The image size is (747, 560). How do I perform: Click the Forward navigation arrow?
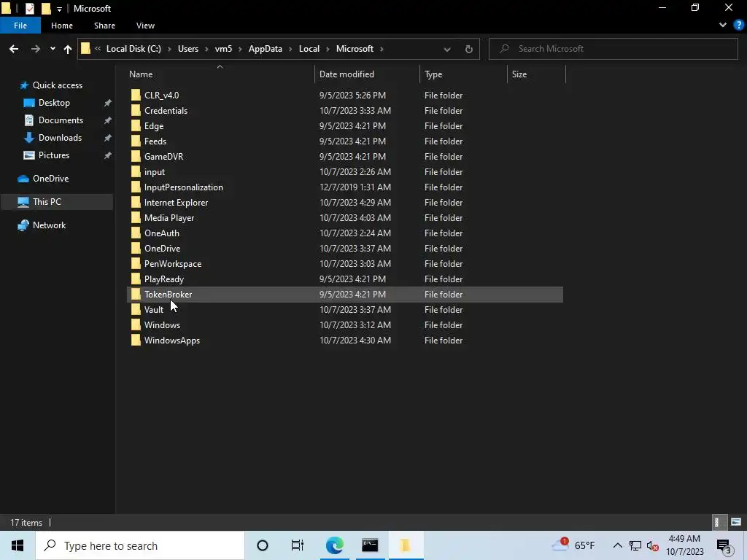pyautogui.click(x=35, y=49)
